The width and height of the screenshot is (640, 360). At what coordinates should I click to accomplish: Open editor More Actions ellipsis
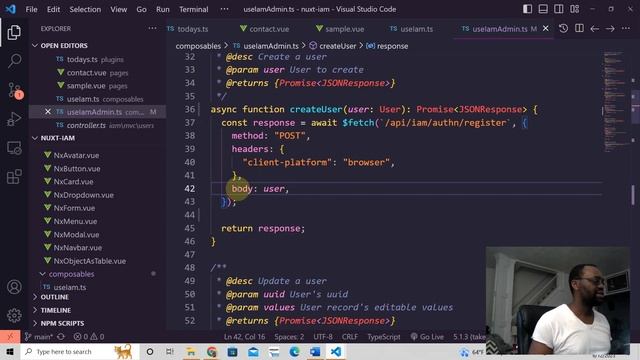[626, 29]
